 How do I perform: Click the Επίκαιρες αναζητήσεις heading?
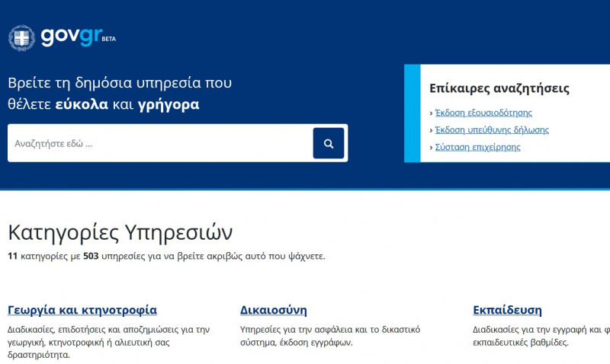tap(499, 88)
